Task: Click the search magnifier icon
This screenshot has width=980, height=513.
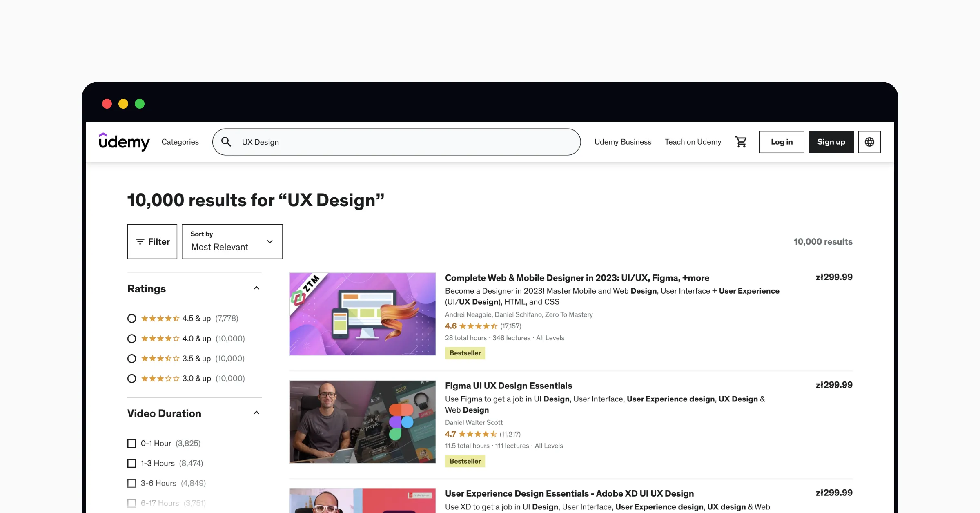Action: (226, 142)
